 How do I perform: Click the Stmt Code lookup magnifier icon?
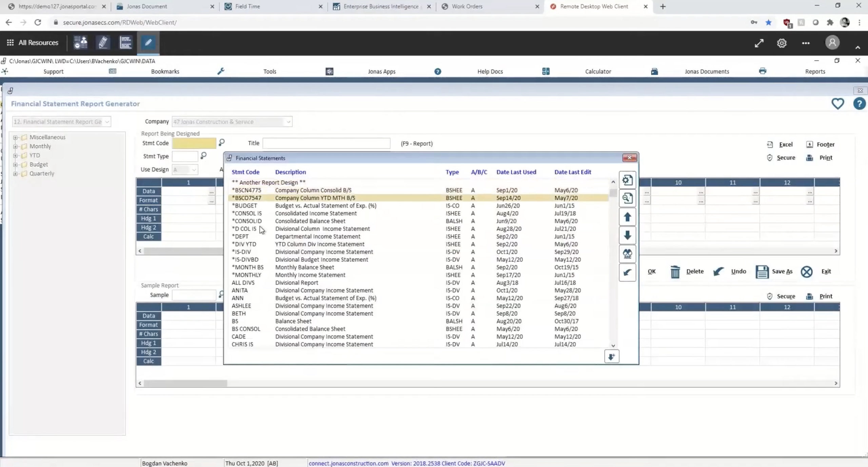click(221, 143)
